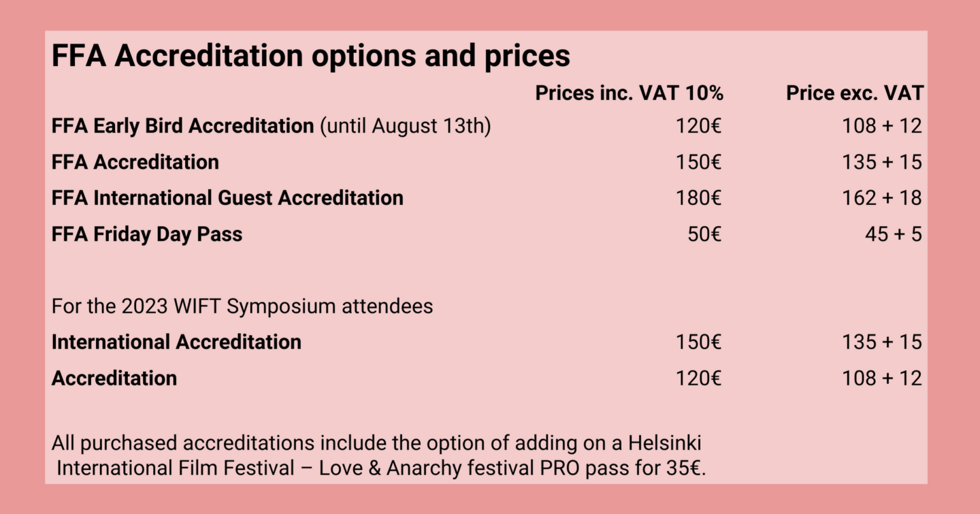Select the WIFT Accreditation 120€ price
This screenshot has height=514, width=980.
(x=699, y=378)
